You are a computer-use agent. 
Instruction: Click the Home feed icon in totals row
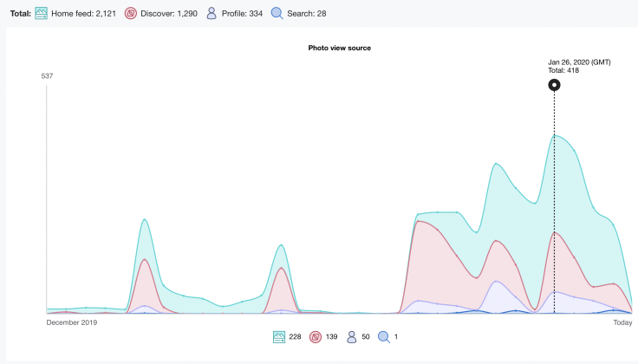pos(41,13)
